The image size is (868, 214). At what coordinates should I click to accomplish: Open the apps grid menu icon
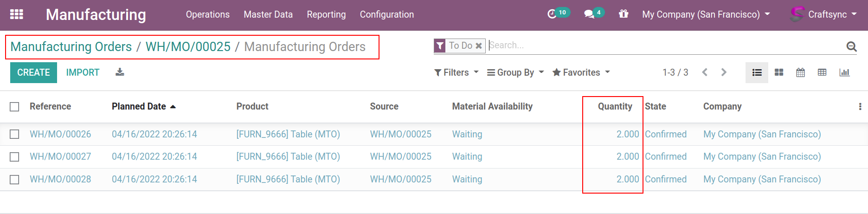pos(17,14)
